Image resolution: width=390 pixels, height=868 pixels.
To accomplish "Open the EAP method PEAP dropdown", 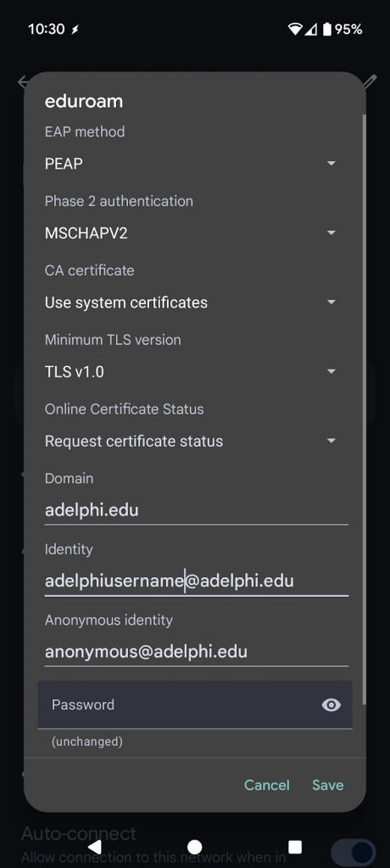I will (x=191, y=164).
